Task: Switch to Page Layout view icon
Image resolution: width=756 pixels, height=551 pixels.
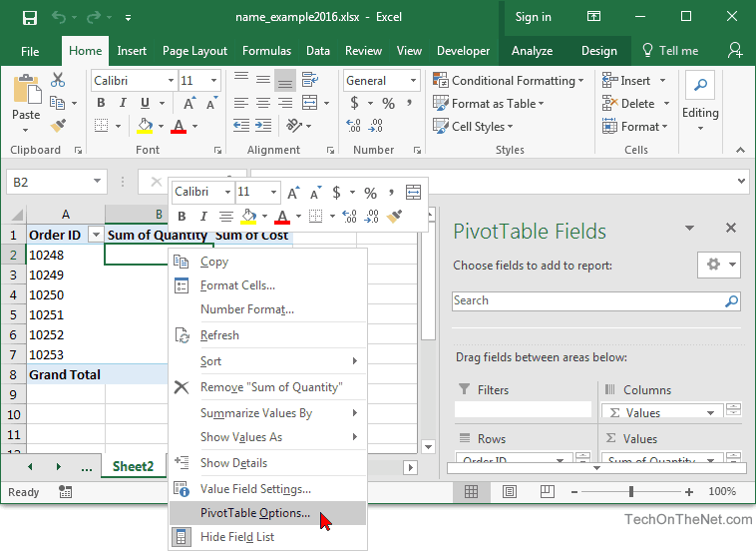Action: (509, 492)
